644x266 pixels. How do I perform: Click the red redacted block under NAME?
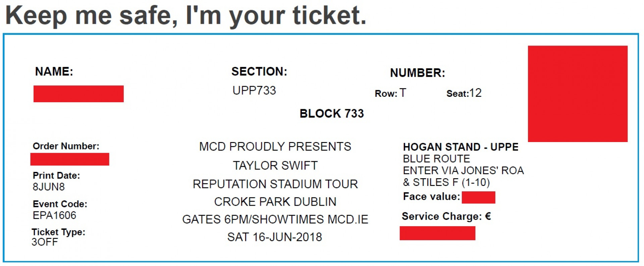78,94
